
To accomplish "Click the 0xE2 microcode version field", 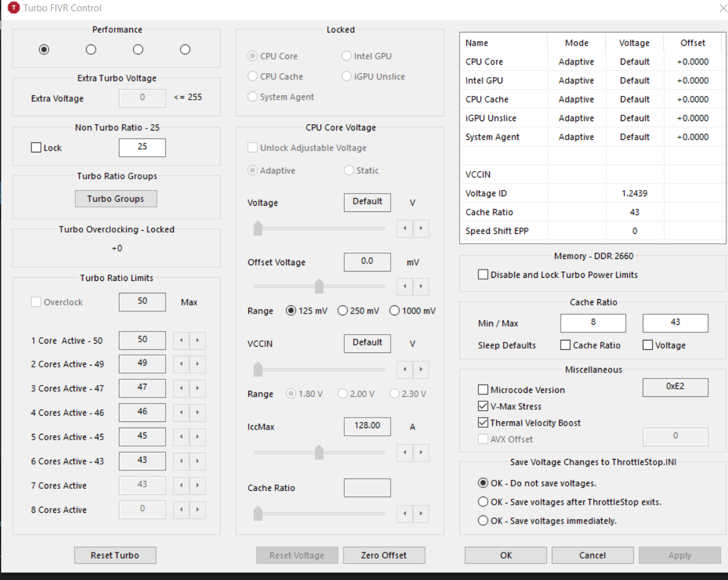I will tap(675, 388).
